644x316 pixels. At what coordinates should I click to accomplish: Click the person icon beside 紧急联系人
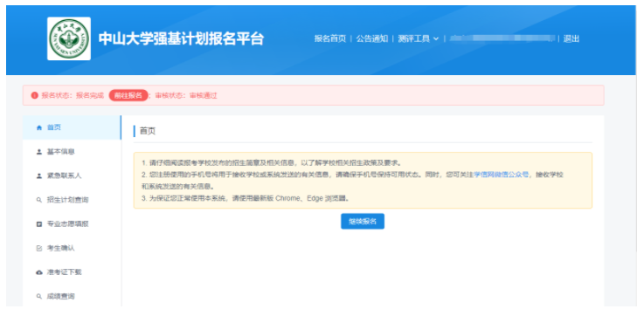[39, 176]
